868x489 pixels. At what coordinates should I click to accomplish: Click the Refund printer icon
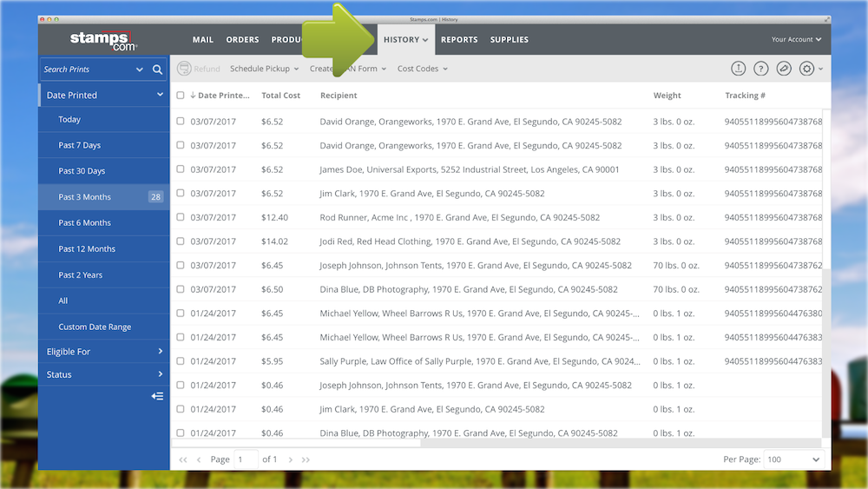184,69
